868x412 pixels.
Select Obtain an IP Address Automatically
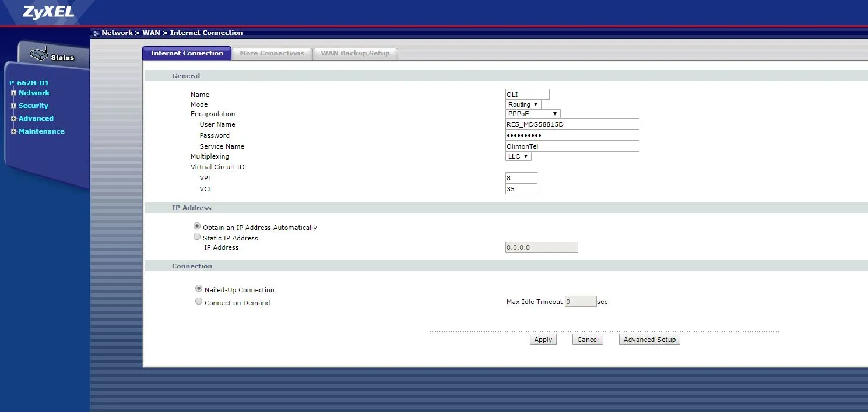click(197, 226)
